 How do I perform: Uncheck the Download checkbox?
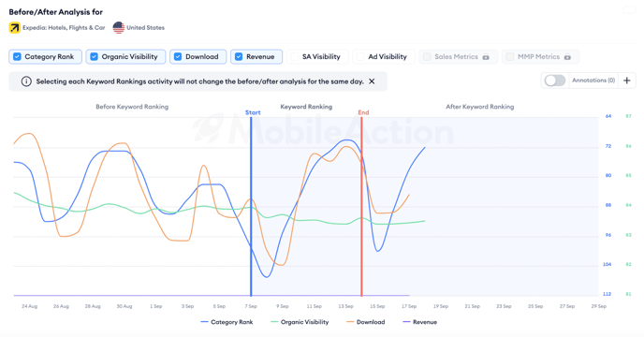178,57
